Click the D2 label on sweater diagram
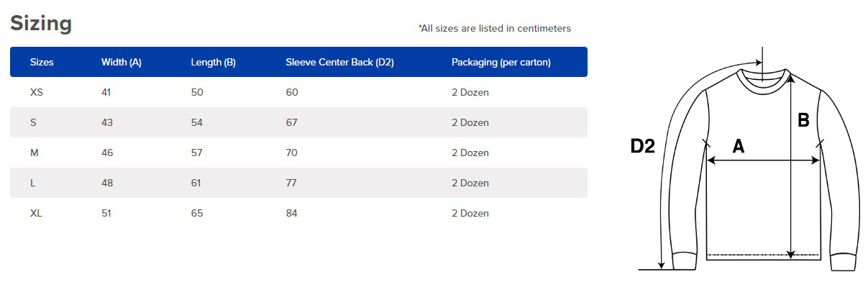Screen dimensions: 868x290 [x=642, y=146]
